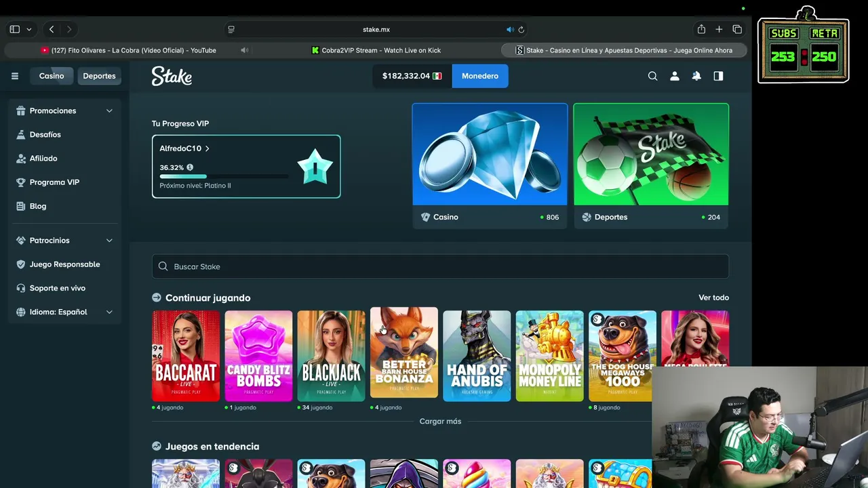
Task: Open the Monopoly Money Line game
Action: click(x=549, y=356)
